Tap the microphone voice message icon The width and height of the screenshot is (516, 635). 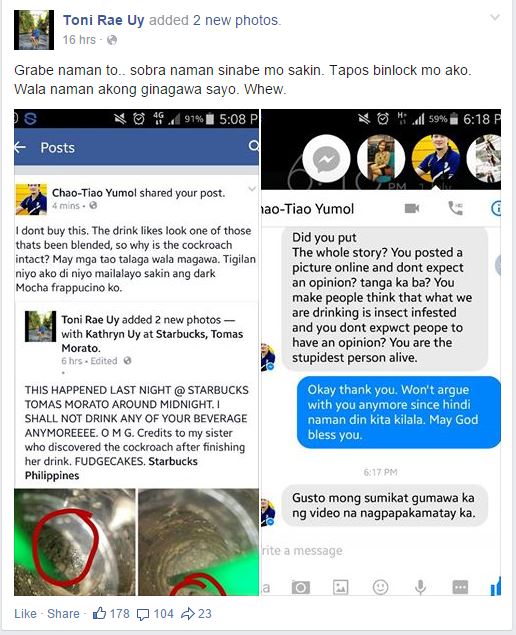pos(420,587)
